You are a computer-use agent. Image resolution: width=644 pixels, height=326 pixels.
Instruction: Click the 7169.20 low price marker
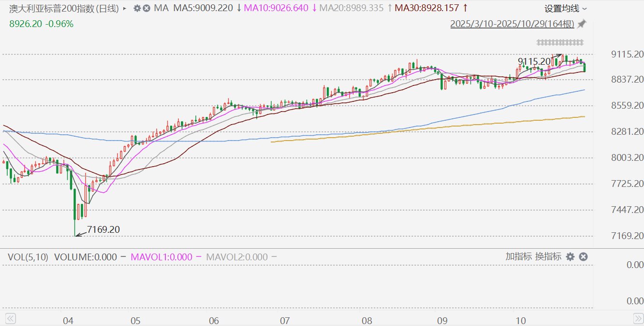point(103,229)
